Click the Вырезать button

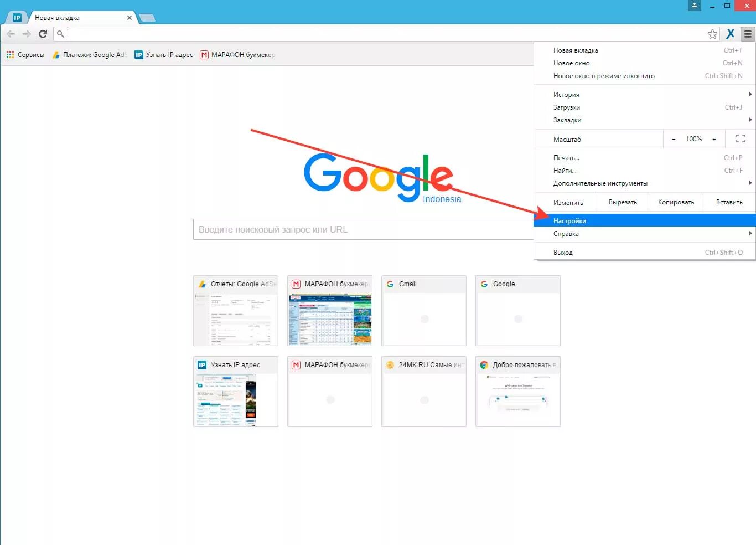tap(623, 202)
